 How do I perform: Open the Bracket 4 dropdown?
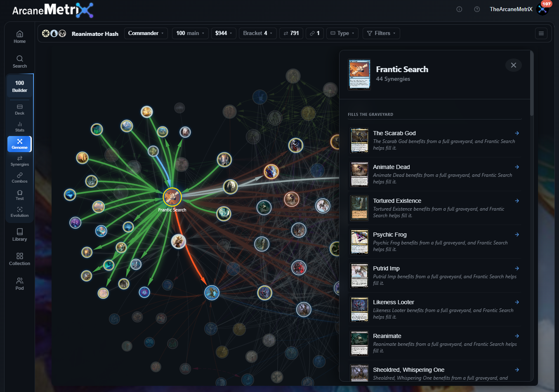point(257,33)
